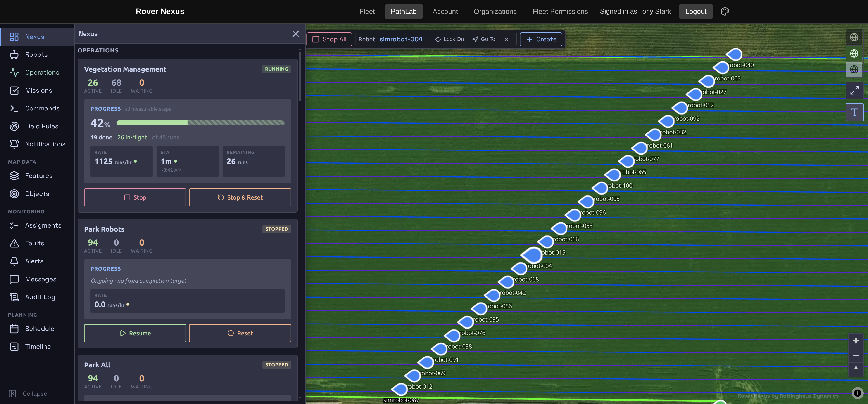Screen dimensions: 868x404
Task: Open Objects under Map Data
Action: click(x=37, y=194)
